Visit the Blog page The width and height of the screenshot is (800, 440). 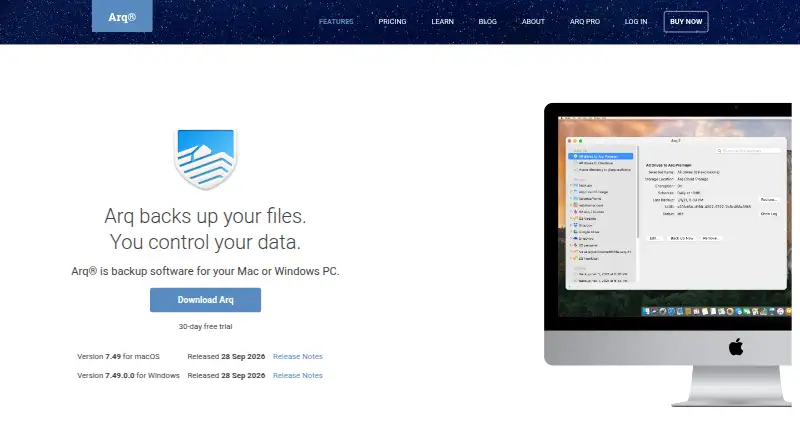487,21
